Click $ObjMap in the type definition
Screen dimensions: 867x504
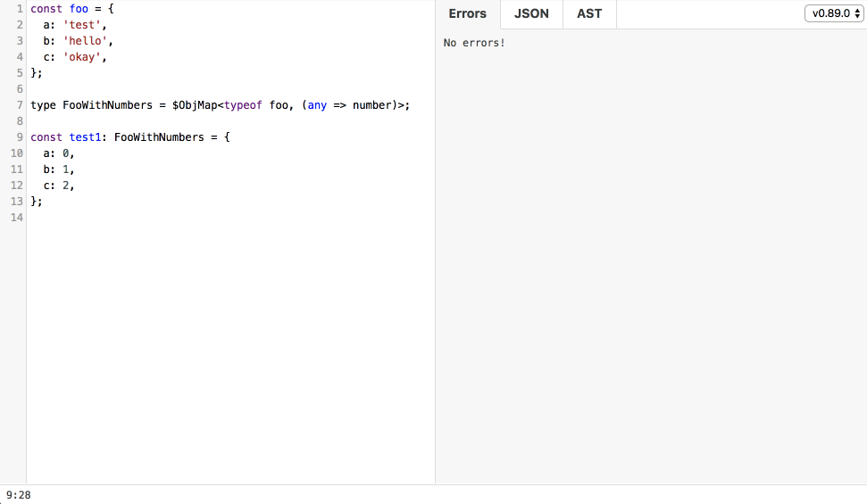pos(194,105)
